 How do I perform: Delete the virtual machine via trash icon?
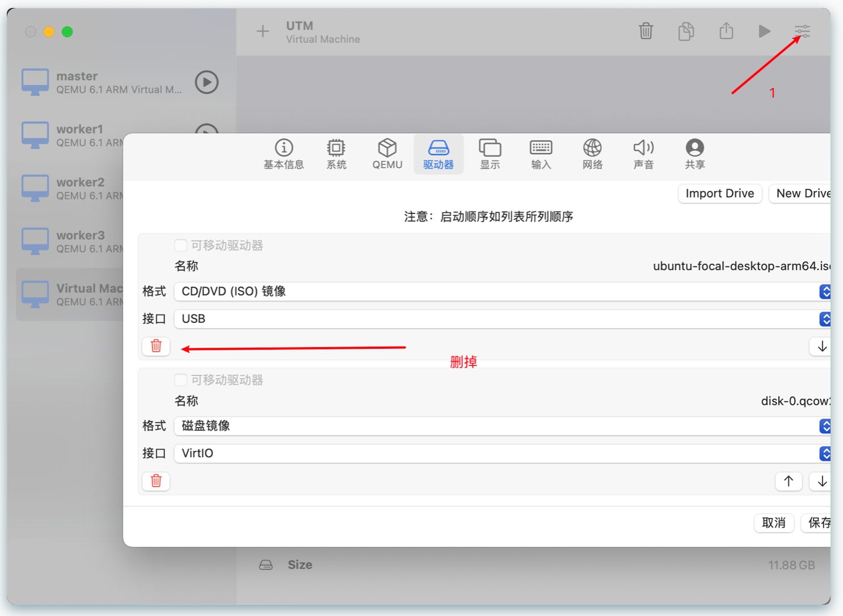tap(646, 32)
